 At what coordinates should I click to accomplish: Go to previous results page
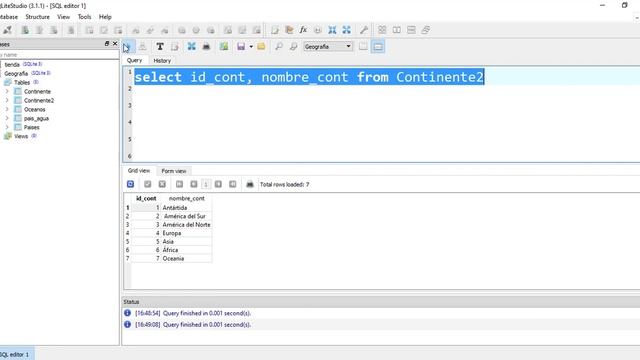pyautogui.click(x=194, y=184)
